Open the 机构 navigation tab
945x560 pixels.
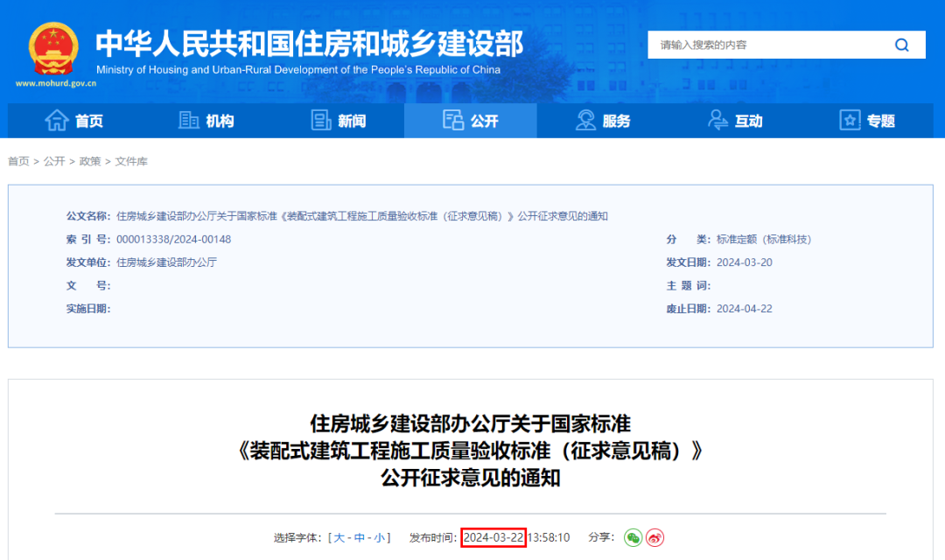206,121
